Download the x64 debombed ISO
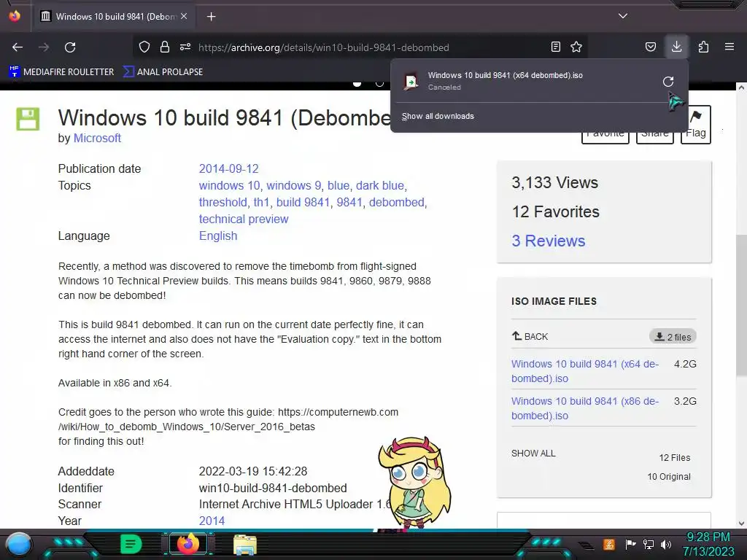 point(585,371)
